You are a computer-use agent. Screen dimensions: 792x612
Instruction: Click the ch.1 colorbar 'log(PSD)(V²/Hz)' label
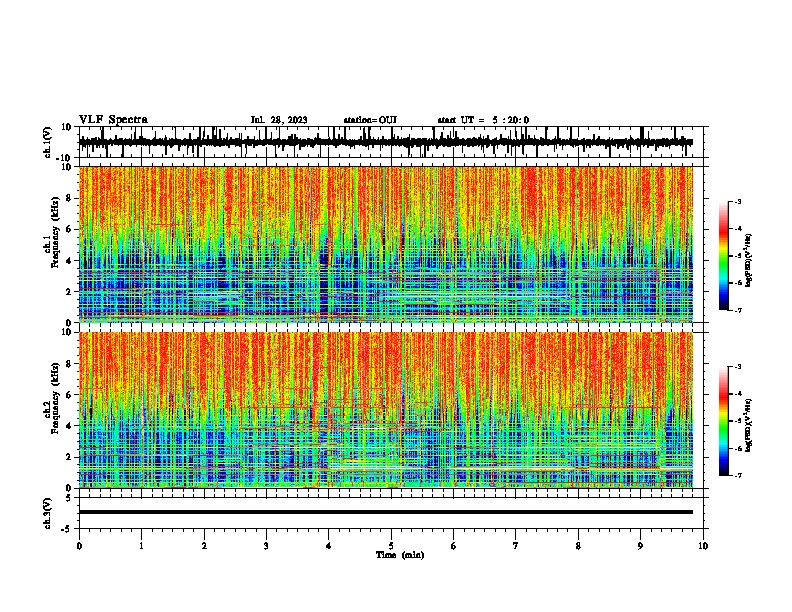(749, 261)
